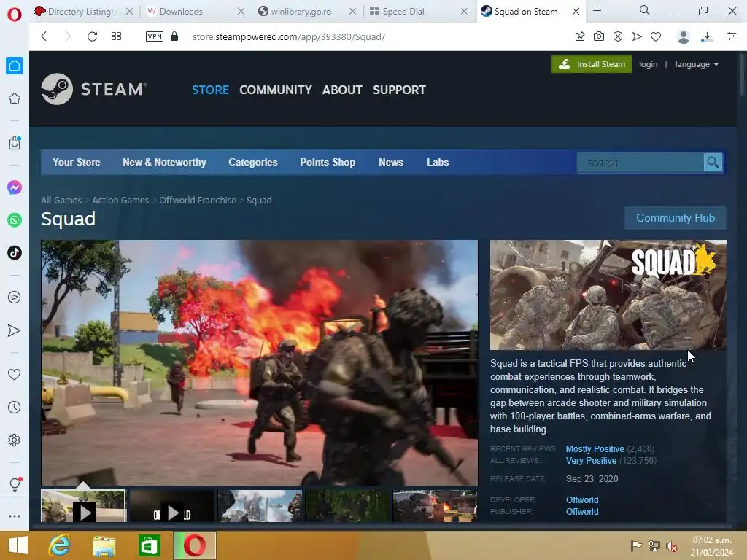Launch Messenger from the sidebar
747x560 pixels.
[15, 187]
